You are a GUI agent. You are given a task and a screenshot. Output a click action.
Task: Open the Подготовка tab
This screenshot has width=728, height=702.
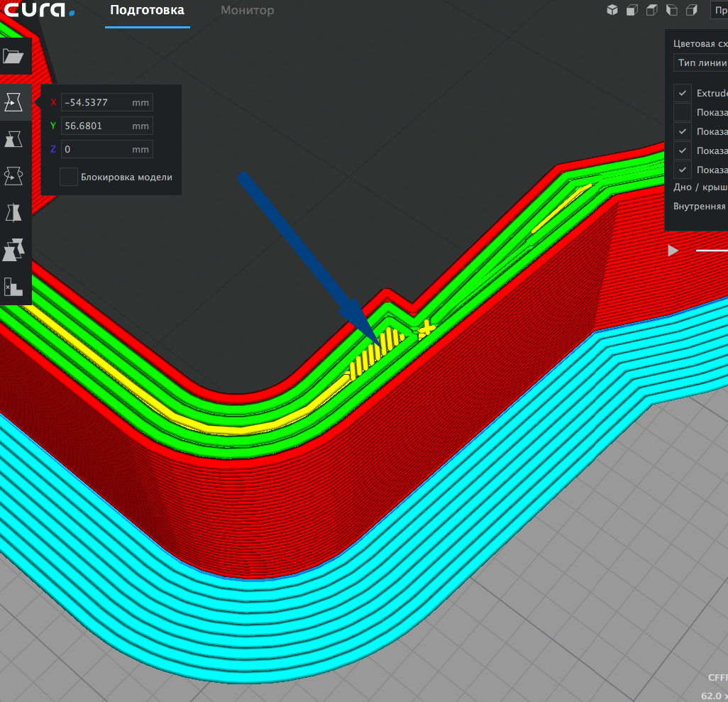147,11
